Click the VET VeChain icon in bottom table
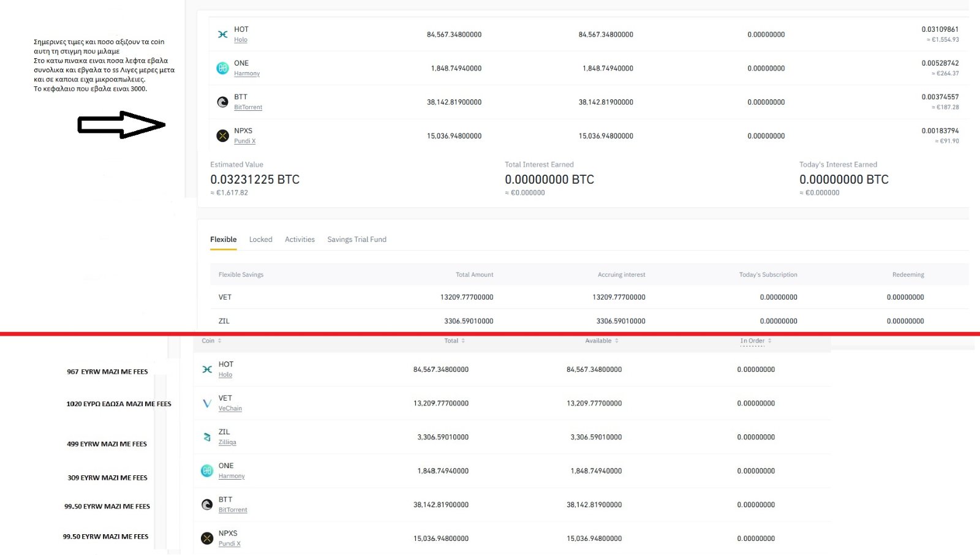Viewport: 980px width, 555px height. click(x=207, y=403)
